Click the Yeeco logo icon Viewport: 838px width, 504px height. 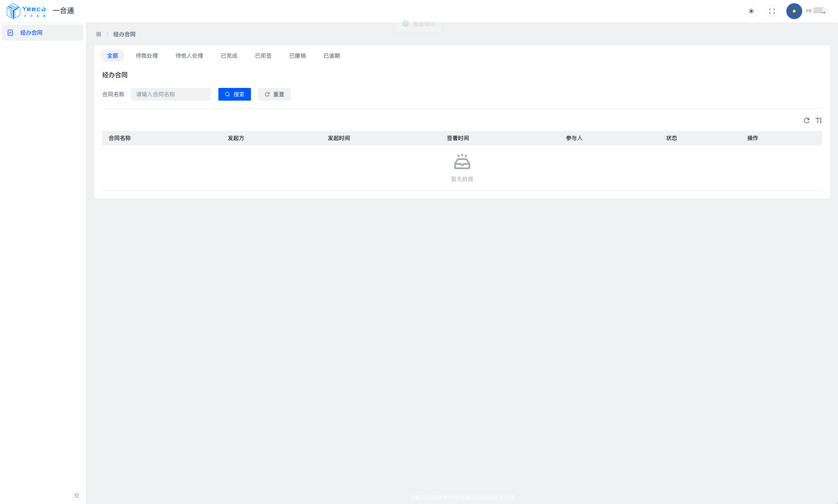(14, 11)
